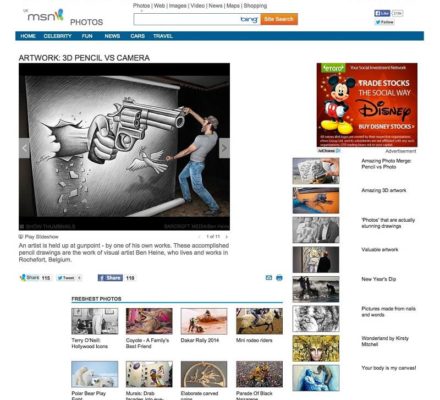Screen dimensions: 440x400
Task: Open the CARS navigation item
Action: (x=138, y=36)
